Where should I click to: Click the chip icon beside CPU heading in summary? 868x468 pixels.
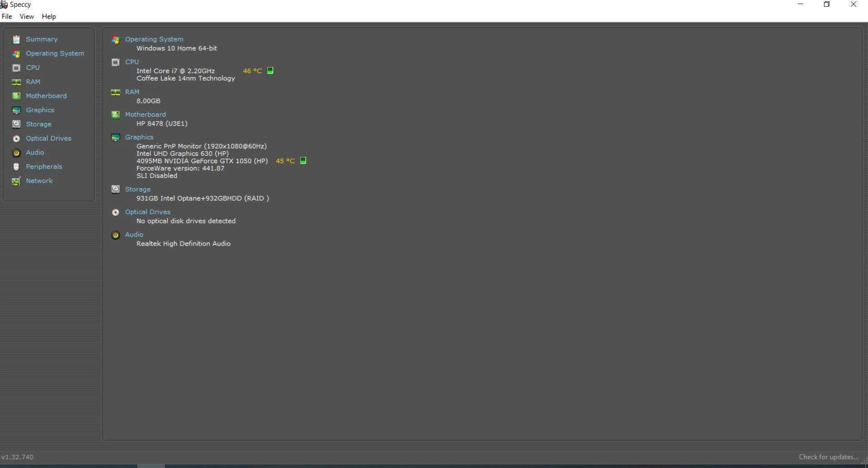pyautogui.click(x=116, y=63)
